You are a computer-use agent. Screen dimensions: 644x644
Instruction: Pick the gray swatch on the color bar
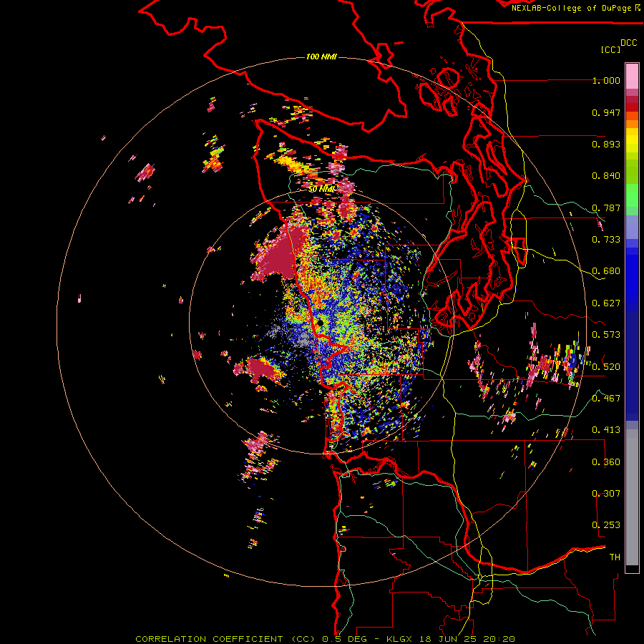632,501
